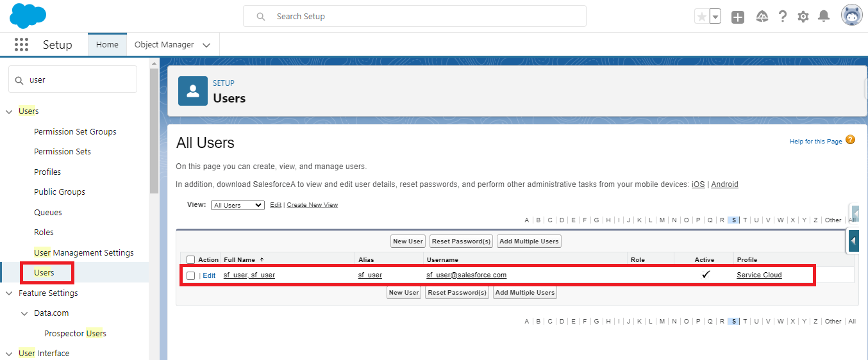
Task: Open the sf_user, sf_user full name link
Action: pyautogui.click(x=249, y=275)
